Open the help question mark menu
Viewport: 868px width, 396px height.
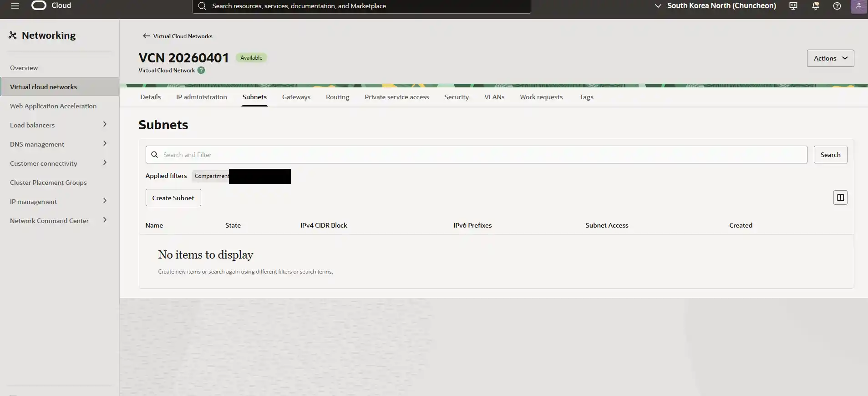(x=837, y=6)
